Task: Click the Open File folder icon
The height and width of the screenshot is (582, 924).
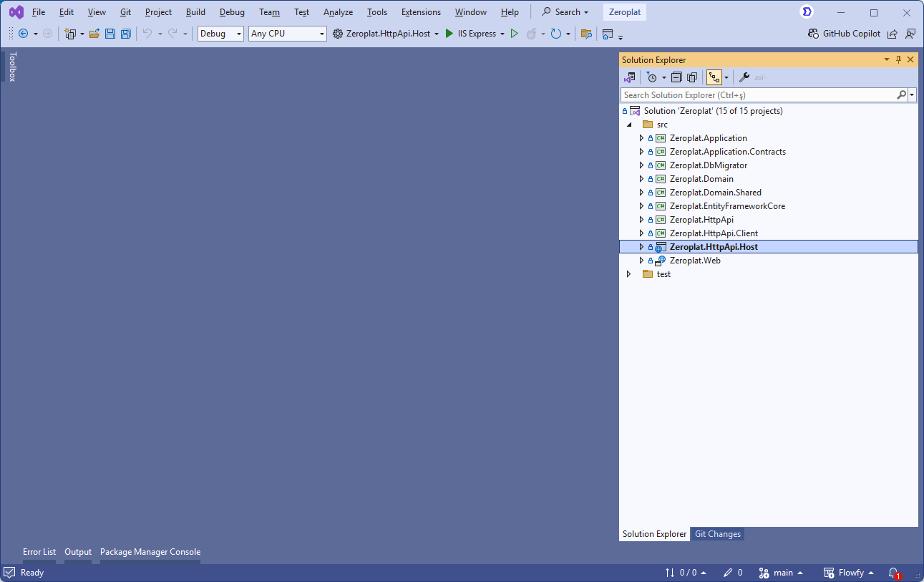Action: (94, 34)
